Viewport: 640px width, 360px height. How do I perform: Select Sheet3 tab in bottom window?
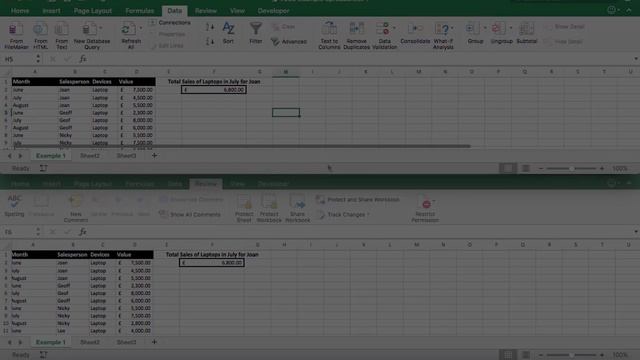[127, 342]
